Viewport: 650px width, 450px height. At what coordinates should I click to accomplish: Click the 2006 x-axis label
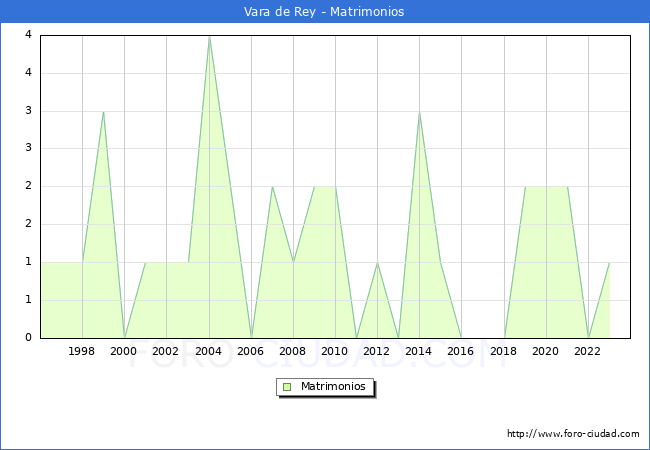tap(250, 351)
